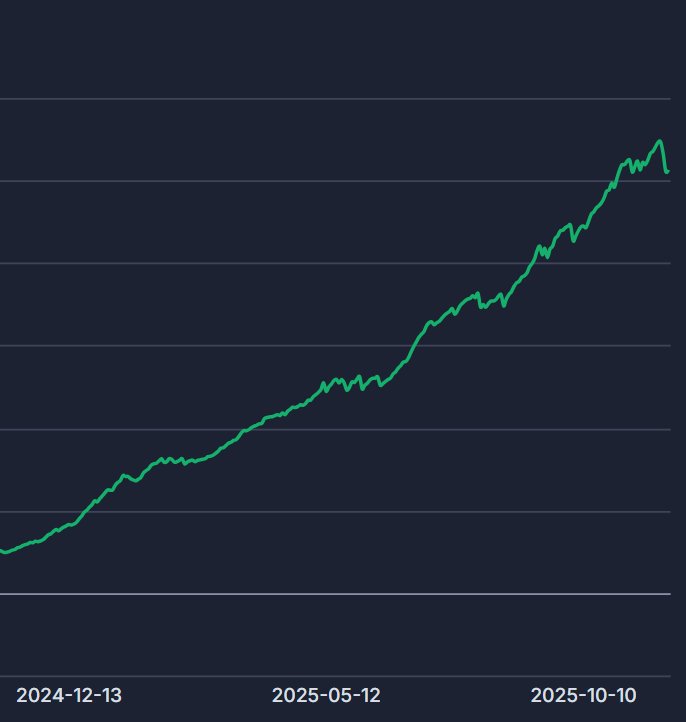Click the bright baseline gridline under the curve
This screenshot has height=722, width=686.
[300, 594]
